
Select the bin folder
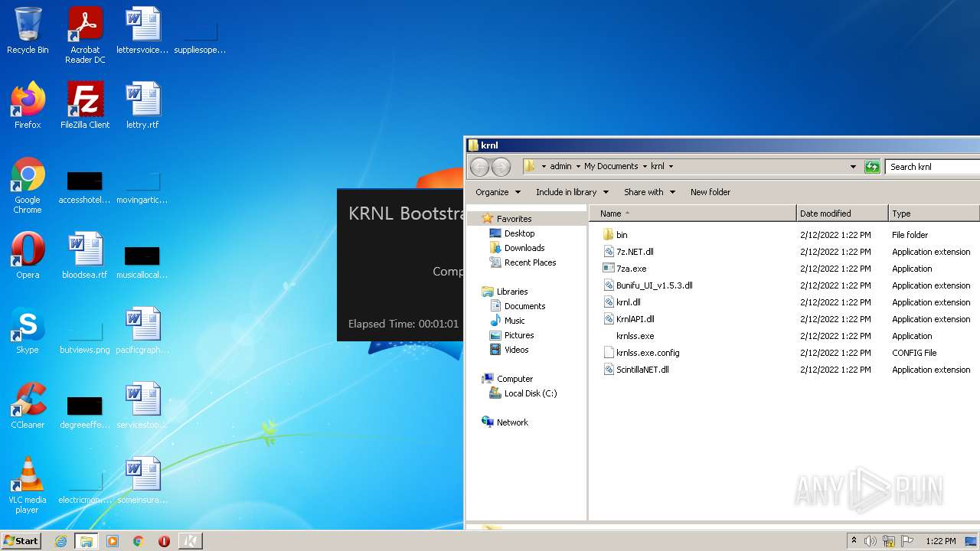tap(622, 235)
